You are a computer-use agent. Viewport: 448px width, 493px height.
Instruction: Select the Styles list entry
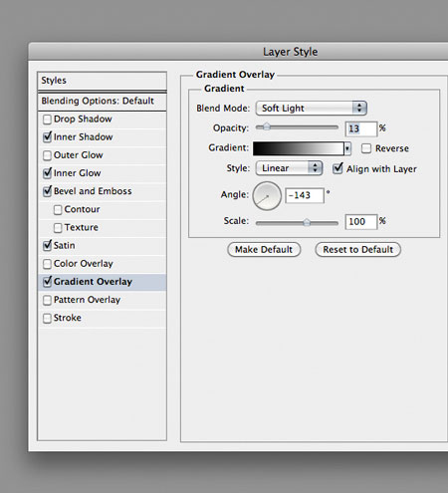pyautogui.click(x=103, y=81)
